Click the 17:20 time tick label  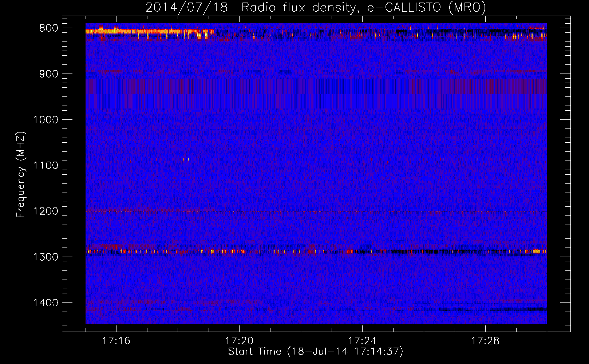[239, 341]
